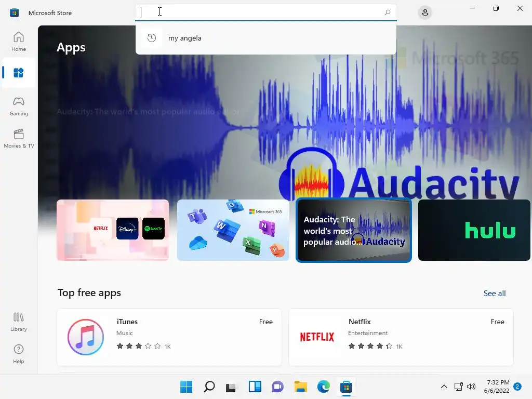
Task: Click the large Audacity hero banner
Action: (285, 112)
